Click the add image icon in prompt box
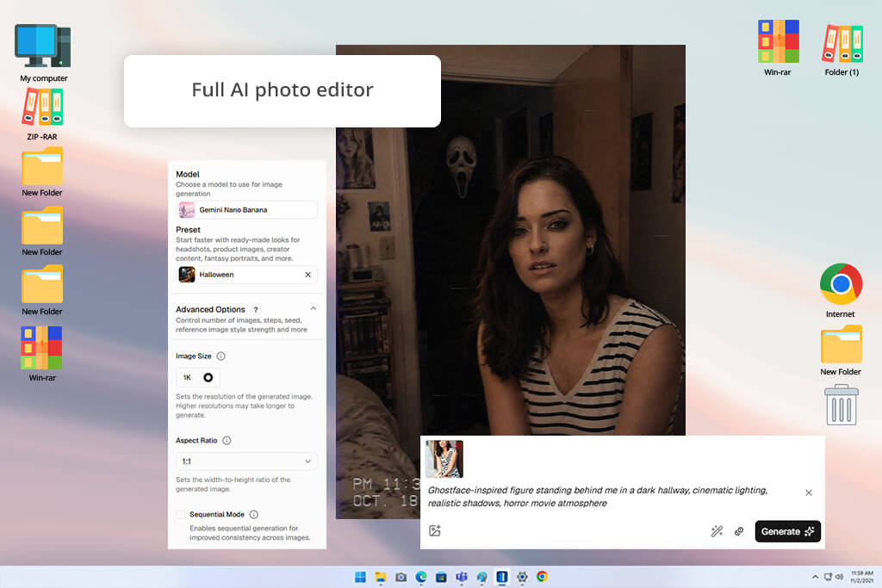The image size is (882, 588). pyautogui.click(x=435, y=530)
